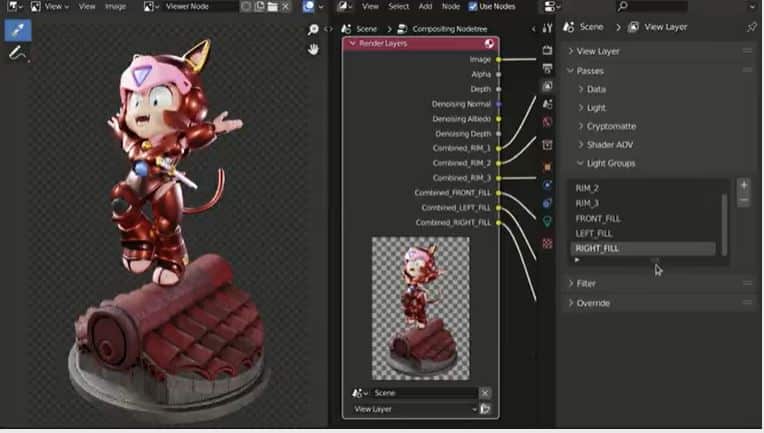Viewport: 764px width, 433px height.
Task: Open the Output properties tab
Action: tap(547, 69)
